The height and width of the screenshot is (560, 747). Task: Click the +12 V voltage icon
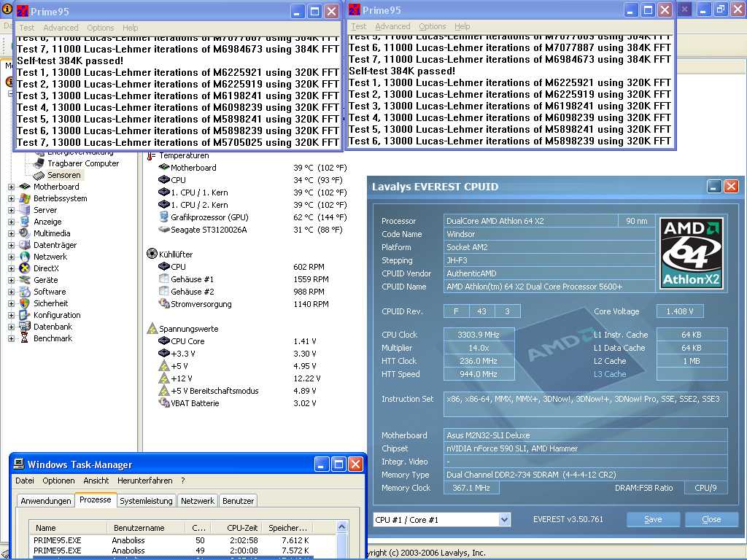[164, 378]
